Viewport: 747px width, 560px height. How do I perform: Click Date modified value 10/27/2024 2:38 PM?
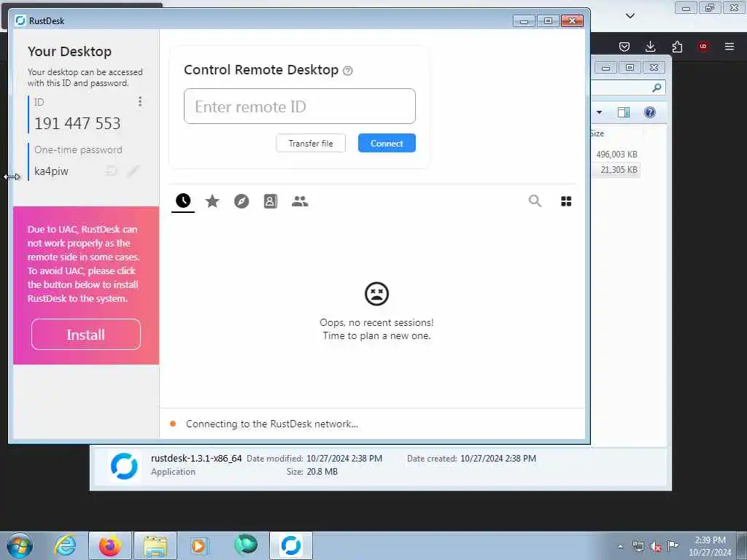(344, 459)
